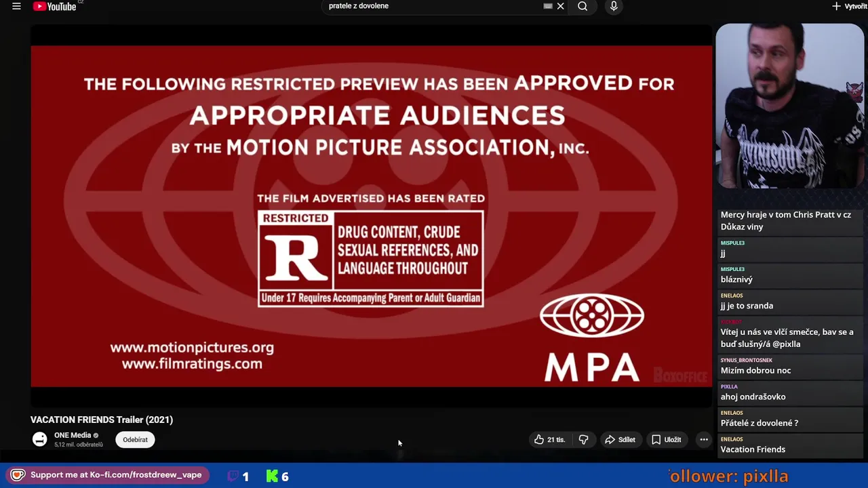This screenshot has width=868, height=488.
Task: Open the YouTube hamburger guide menu
Action: pyautogui.click(x=16, y=6)
